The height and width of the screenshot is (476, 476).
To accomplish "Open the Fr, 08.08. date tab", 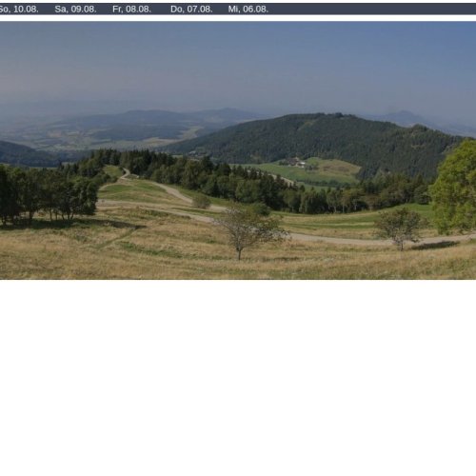I will pyautogui.click(x=131, y=10).
